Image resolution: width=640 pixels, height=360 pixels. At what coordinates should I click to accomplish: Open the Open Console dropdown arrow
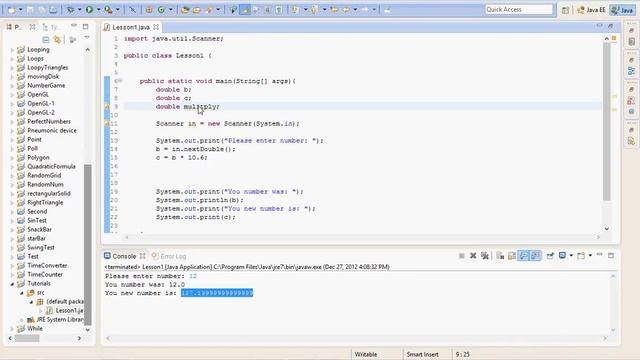tap(590, 256)
